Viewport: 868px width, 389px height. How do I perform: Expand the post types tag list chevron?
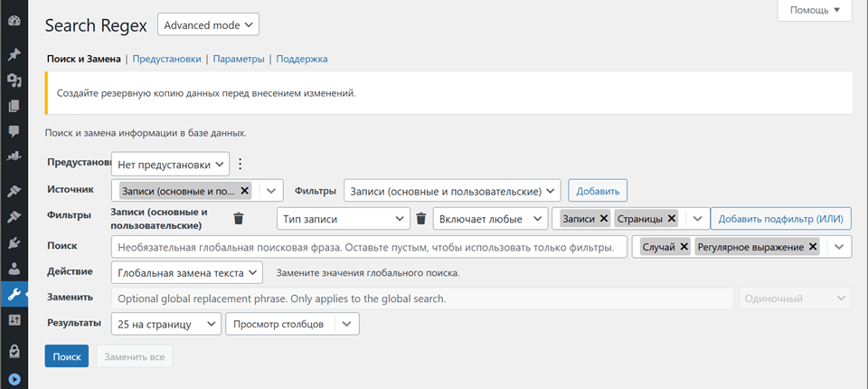coord(698,219)
